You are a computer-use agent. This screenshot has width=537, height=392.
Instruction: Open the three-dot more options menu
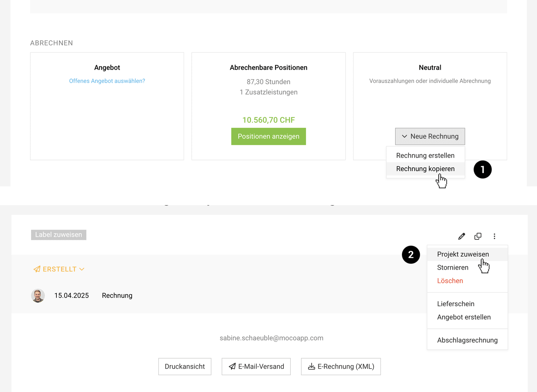coord(494,236)
